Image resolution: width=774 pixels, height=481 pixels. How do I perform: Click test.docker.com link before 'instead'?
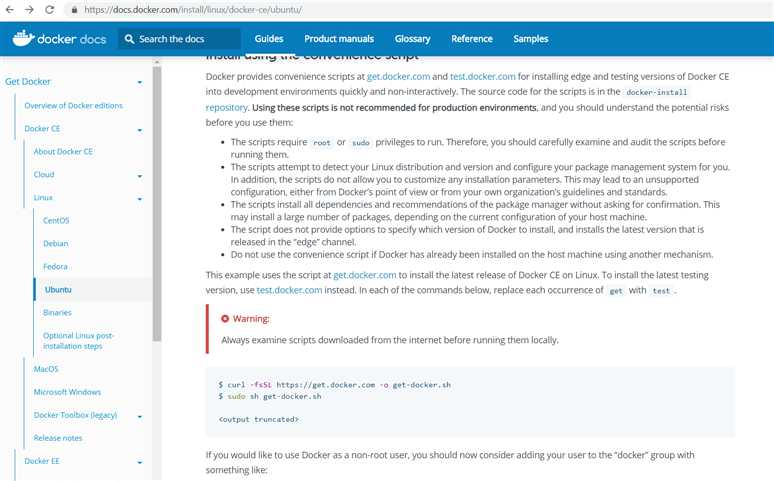coord(289,290)
